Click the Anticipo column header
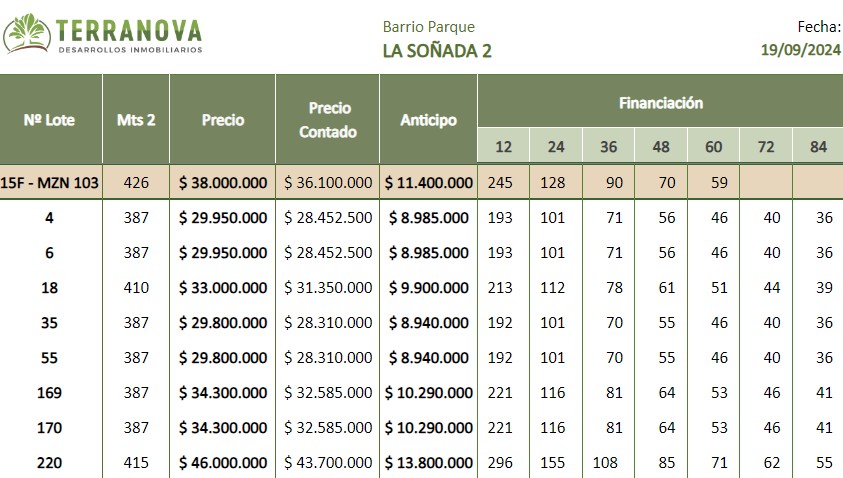Image resolution: width=843 pixels, height=478 pixels. coord(428,119)
